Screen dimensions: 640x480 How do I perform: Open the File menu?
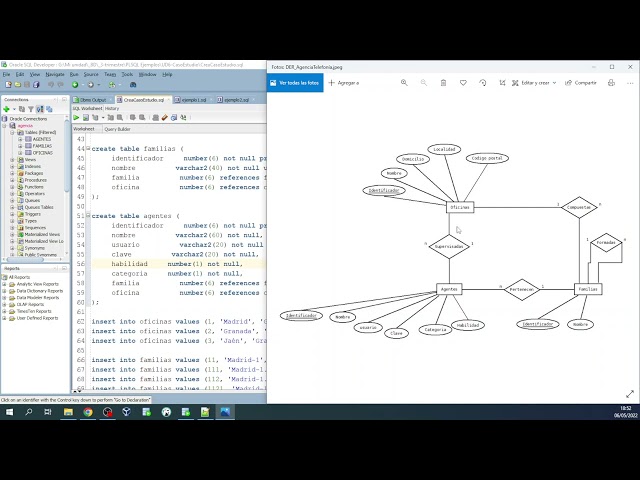coord(7,74)
